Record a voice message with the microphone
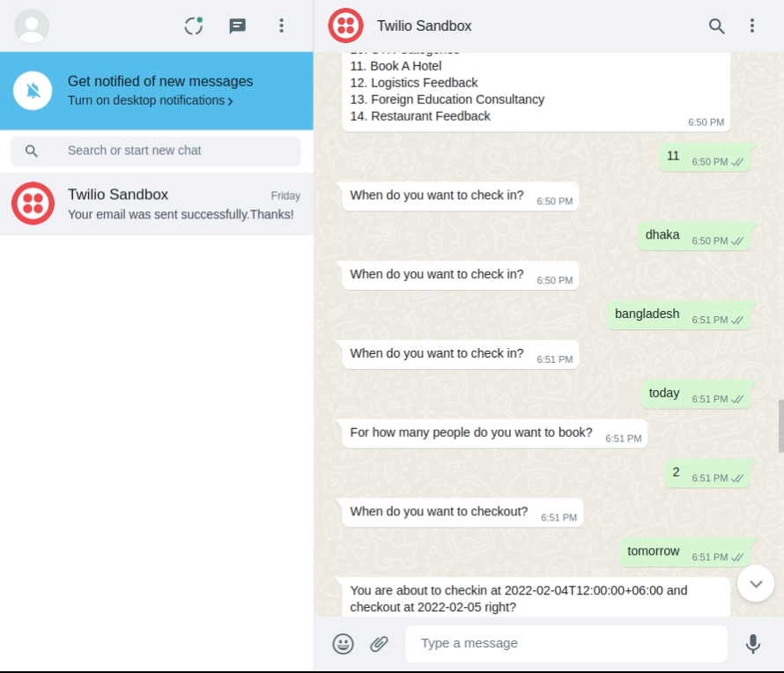Screen dimensions: 784x673 [x=753, y=644]
